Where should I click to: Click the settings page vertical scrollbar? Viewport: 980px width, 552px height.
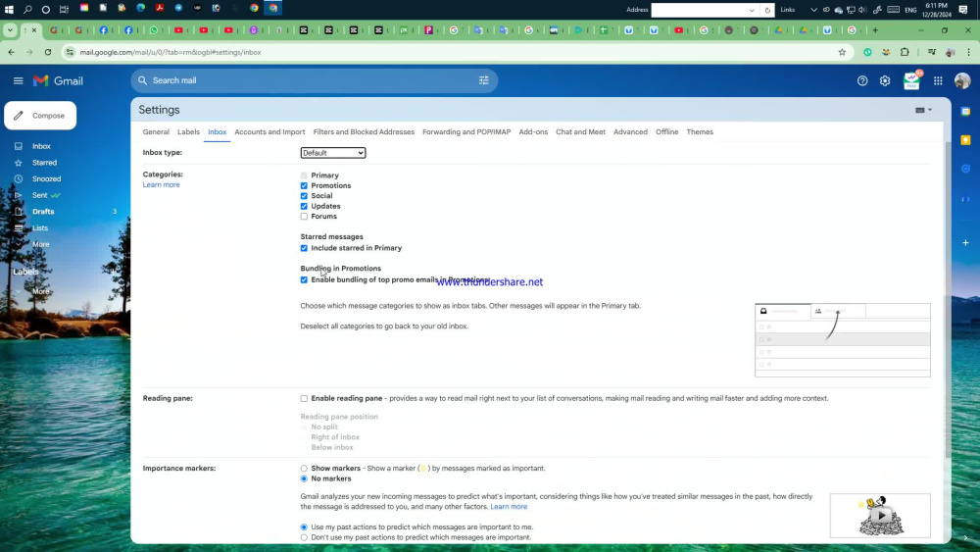pyautogui.click(x=948, y=300)
